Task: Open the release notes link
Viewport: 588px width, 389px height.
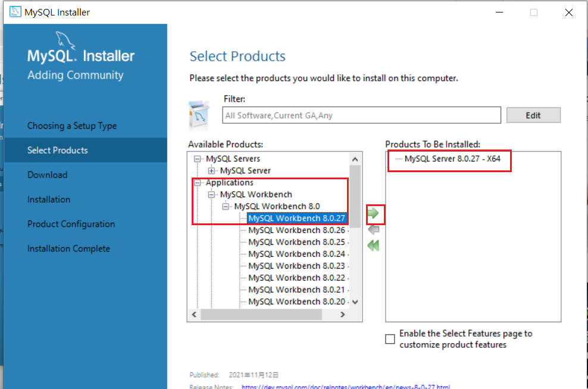Action: [346, 387]
